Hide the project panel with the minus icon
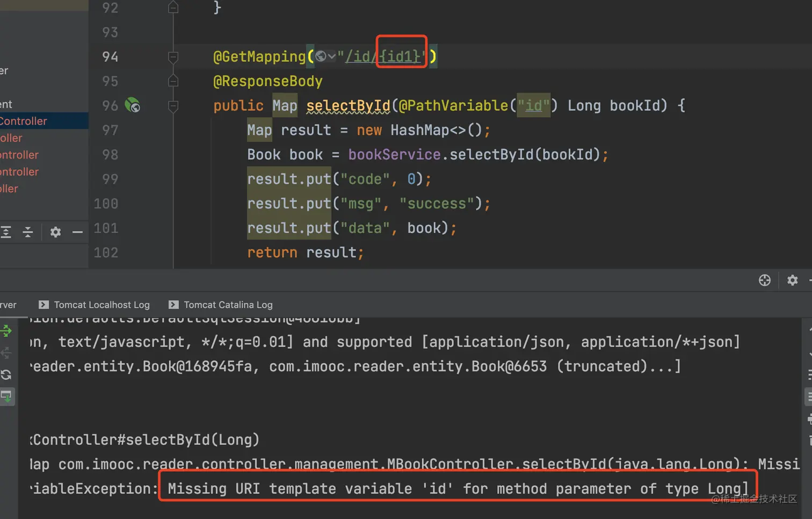The height and width of the screenshot is (519, 812). [77, 232]
